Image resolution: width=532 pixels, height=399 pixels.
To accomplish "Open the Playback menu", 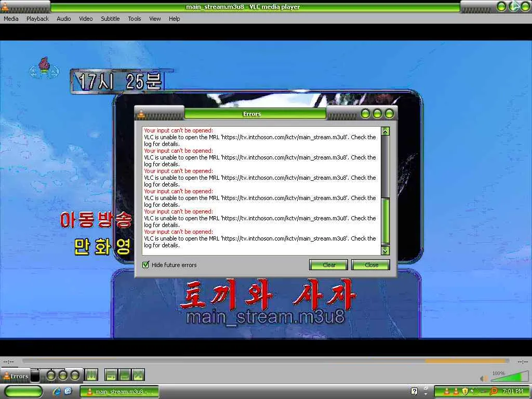I will coord(37,19).
